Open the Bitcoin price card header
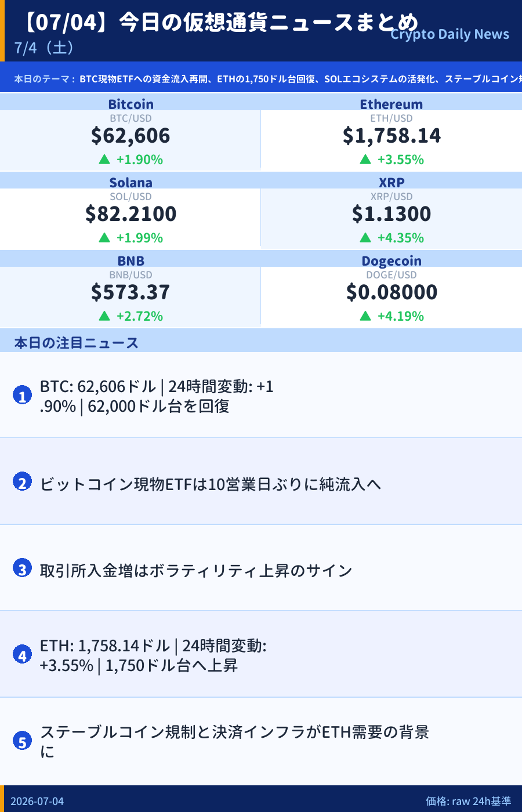The width and height of the screenshot is (522, 812). (130, 104)
